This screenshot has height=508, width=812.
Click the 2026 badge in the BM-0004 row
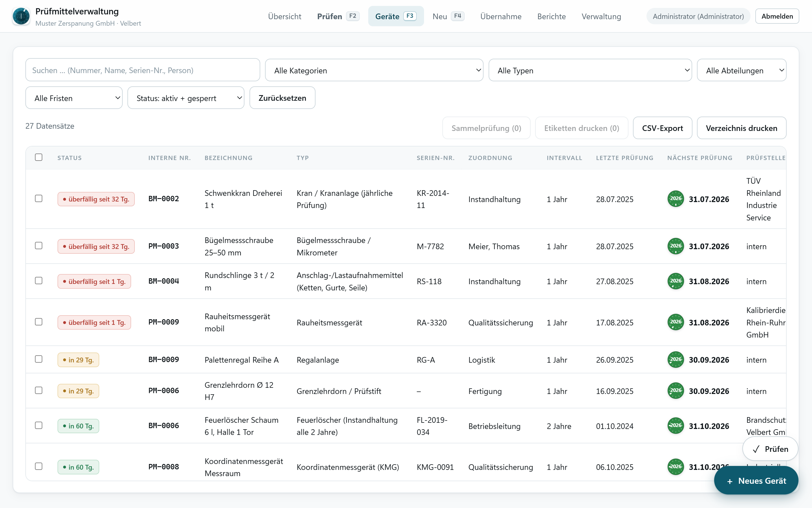point(676,281)
